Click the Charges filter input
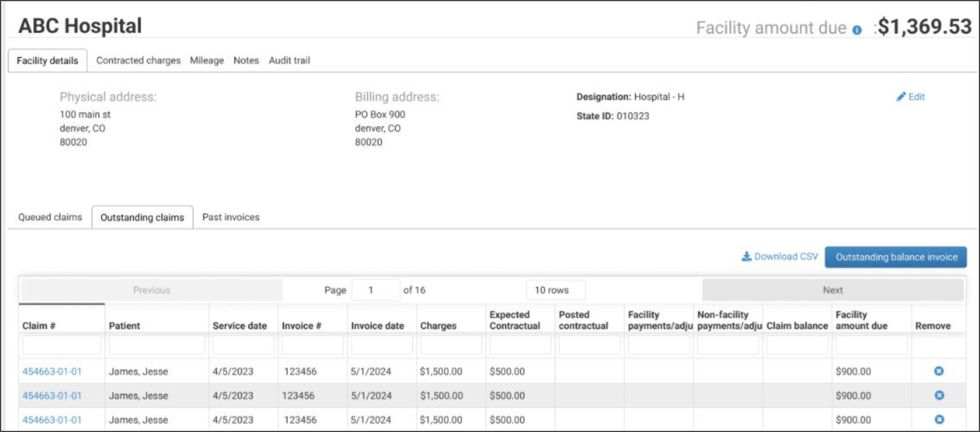The image size is (980, 432). tap(451, 345)
